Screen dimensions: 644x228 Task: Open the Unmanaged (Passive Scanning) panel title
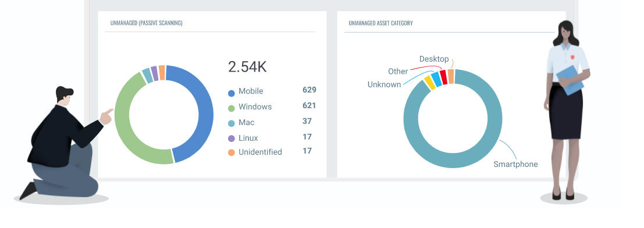[x=146, y=23]
